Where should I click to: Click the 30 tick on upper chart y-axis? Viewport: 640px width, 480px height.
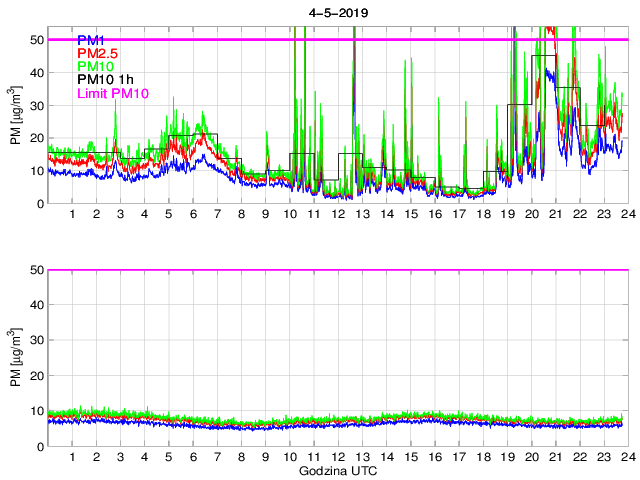[37, 105]
